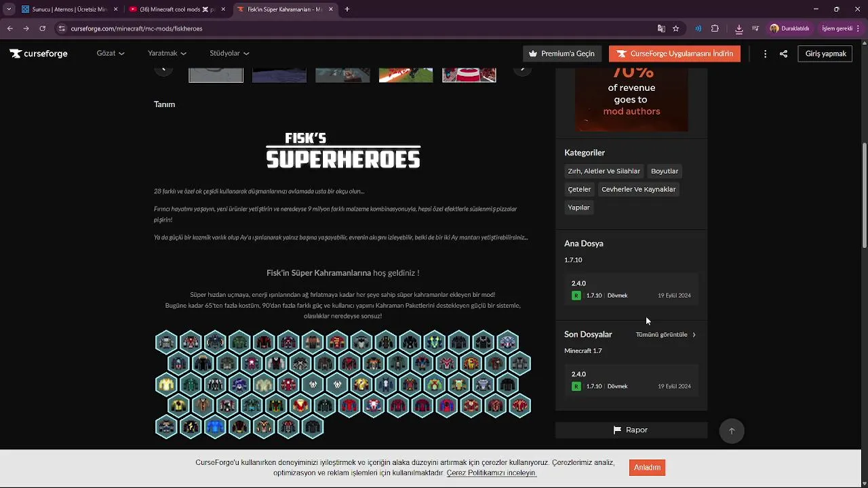Image resolution: width=868 pixels, height=488 pixels.
Task: Click the Giriş yapmak button
Action: [x=825, y=54]
